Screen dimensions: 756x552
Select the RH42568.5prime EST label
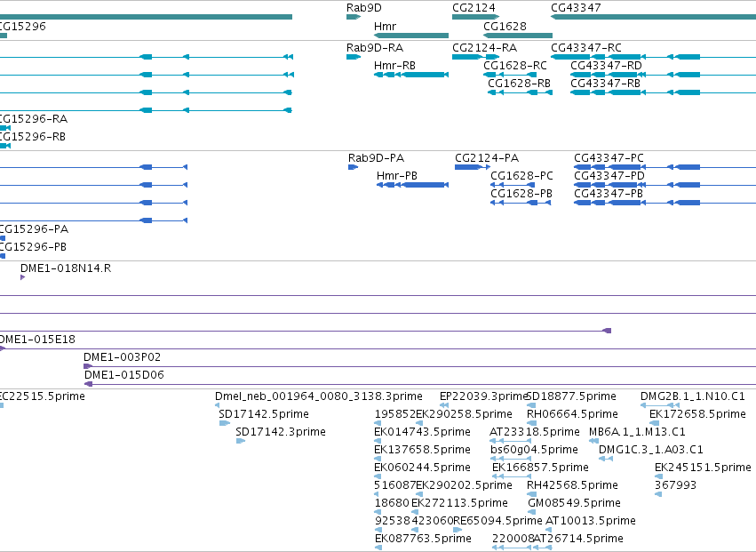572,485
